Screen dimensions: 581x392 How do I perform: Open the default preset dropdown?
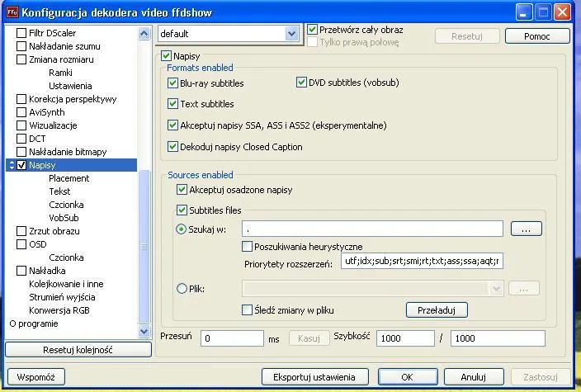pyautogui.click(x=291, y=34)
